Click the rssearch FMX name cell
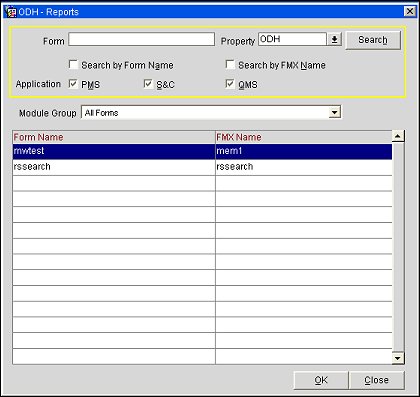The height and width of the screenshot is (397, 420). 304,167
